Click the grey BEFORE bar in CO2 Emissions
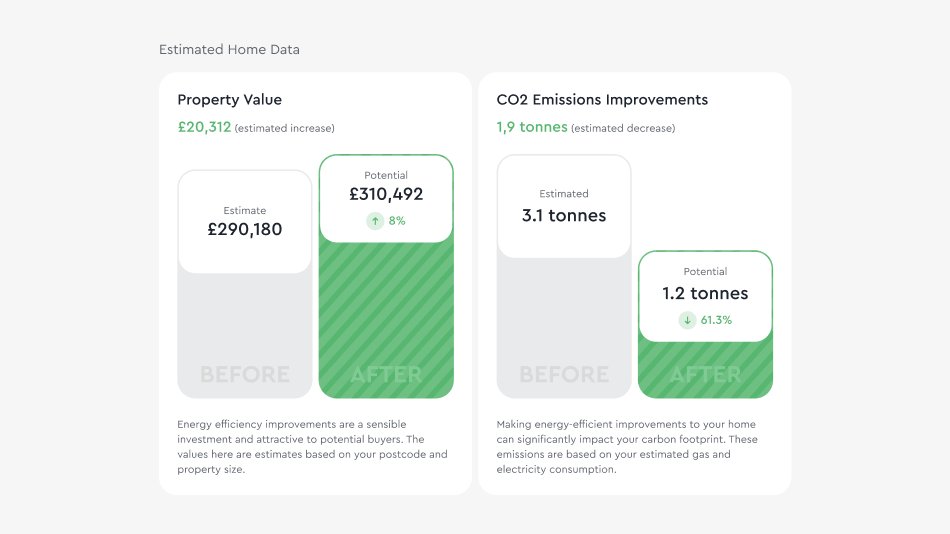This screenshot has height=534, width=950. point(564,329)
